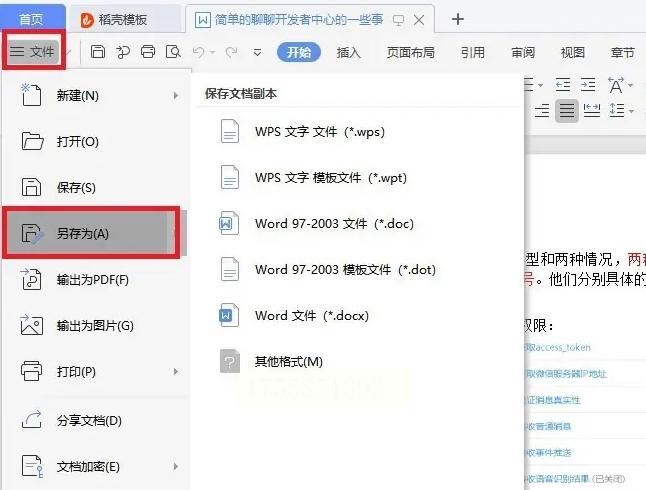This screenshot has height=490, width=646.
Task: Click the save icon in quick toolbar
Action: pyautogui.click(x=98, y=52)
